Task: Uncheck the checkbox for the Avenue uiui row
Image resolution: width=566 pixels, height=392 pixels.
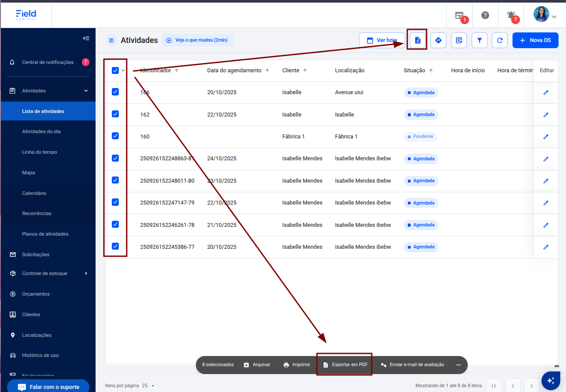Action: [x=115, y=92]
